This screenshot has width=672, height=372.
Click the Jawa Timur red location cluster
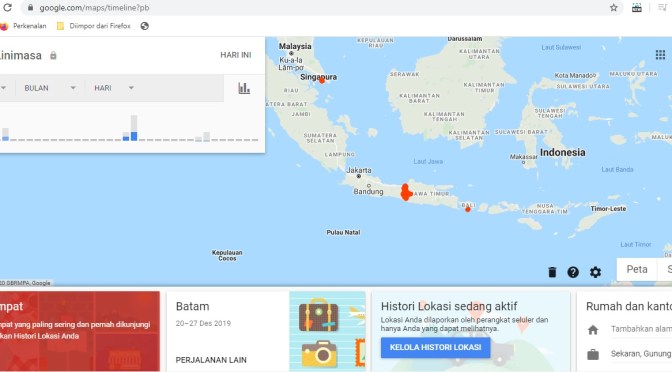pyautogui.click(x=405, y=192)
